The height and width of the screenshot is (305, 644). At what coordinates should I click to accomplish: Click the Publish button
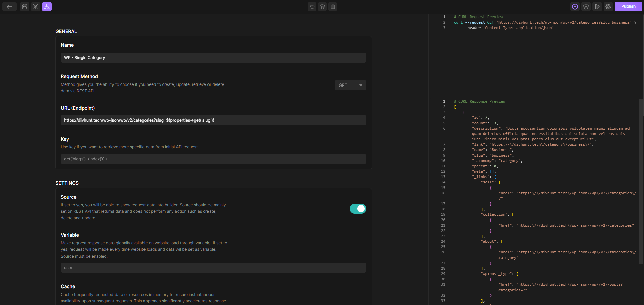pyautogui.click(x=628, y=6)
